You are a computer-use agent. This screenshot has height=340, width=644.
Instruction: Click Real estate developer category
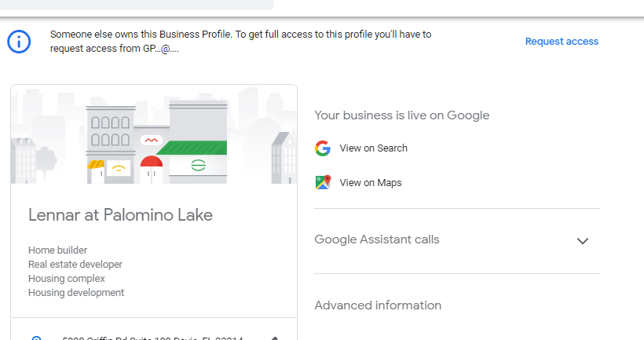[75, 265]
